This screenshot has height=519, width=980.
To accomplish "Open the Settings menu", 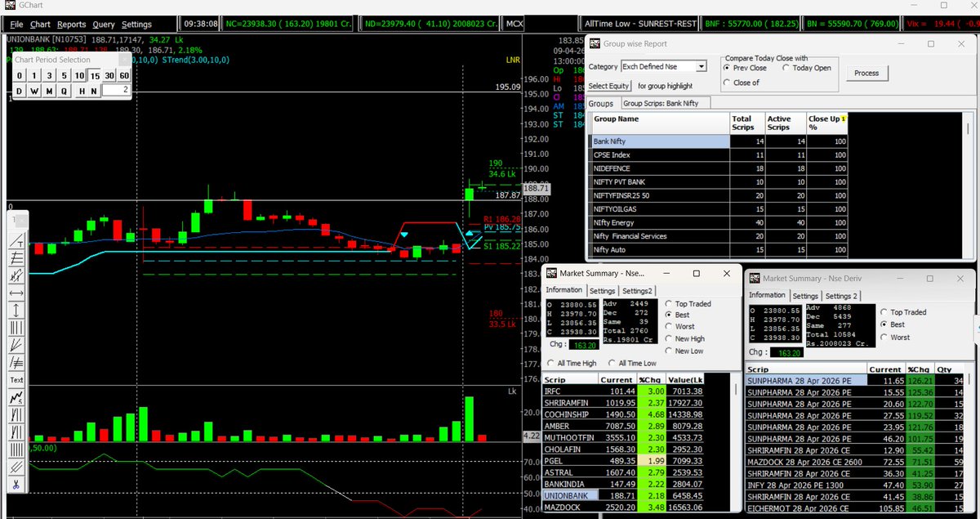I will [136, 25].
